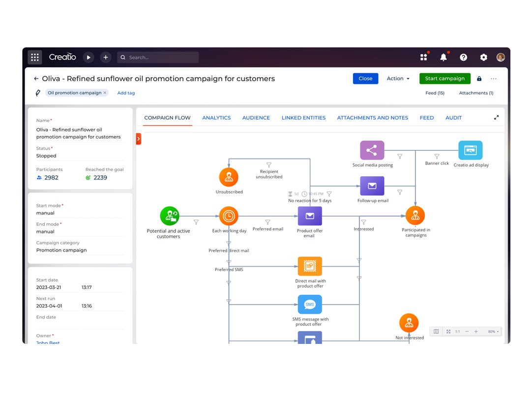Toggle the lock icon near Start campaign
This screenshot has width=532, height=393.
[x=479, y=79]
